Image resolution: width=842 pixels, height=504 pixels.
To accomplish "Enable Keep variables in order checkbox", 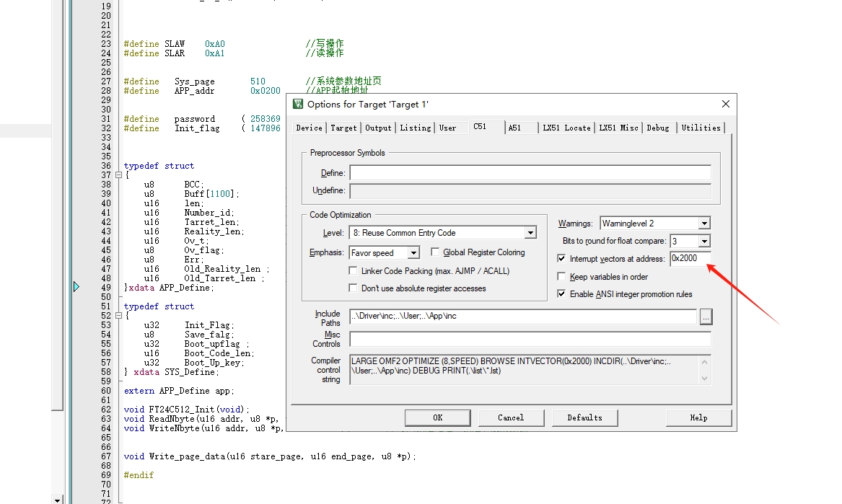I will point(561,276).
